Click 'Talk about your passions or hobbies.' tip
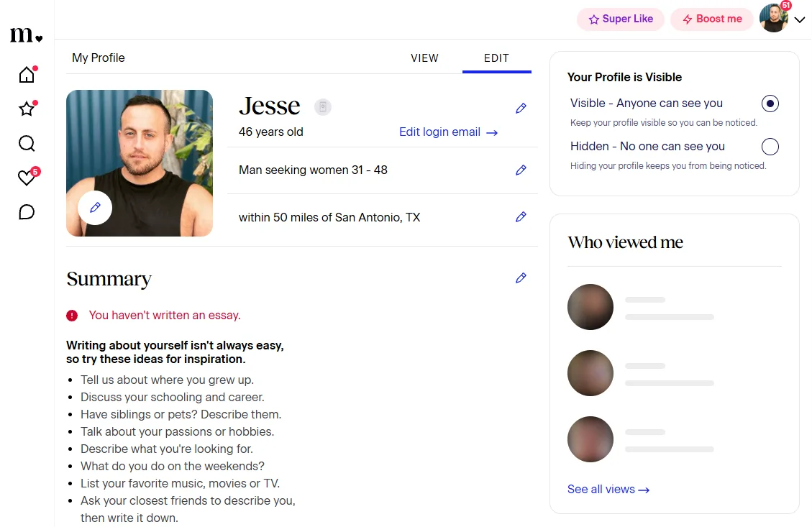The width and height of the screenshot is (812, 527). [177, 432]
